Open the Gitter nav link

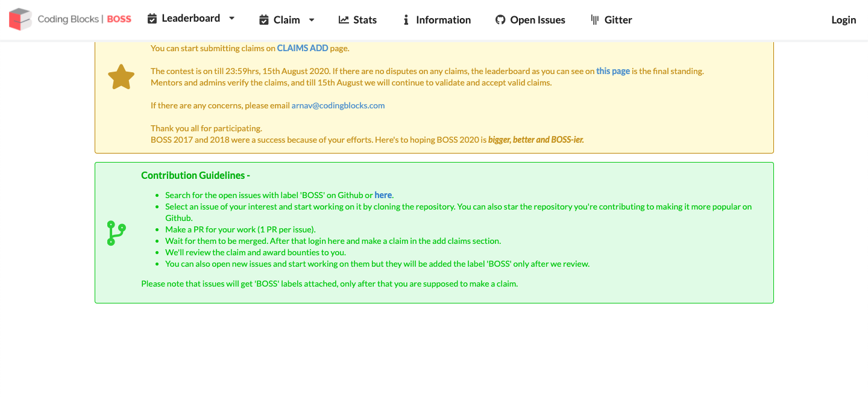tap(612, 20)
